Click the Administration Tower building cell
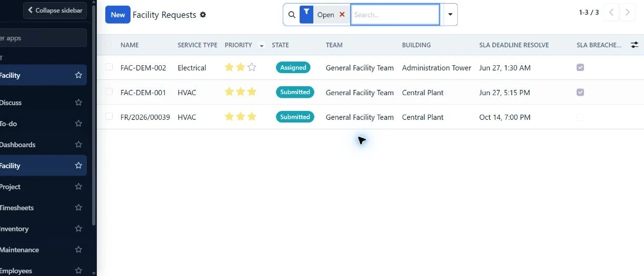This screenshot has width=644, height=276. [x=437, y=68]
